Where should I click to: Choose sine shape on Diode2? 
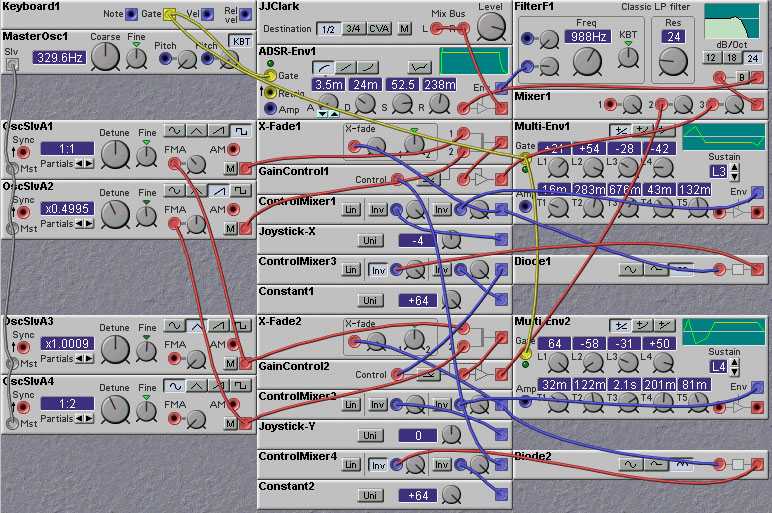pos(631,464)
